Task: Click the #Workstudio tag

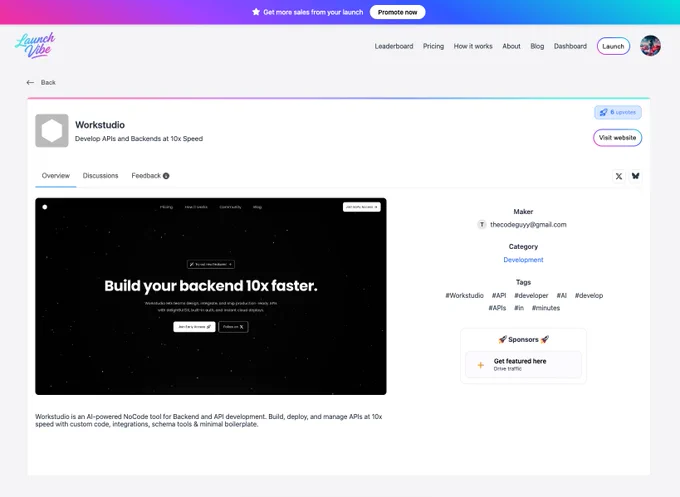Action: tap(464, 295)
